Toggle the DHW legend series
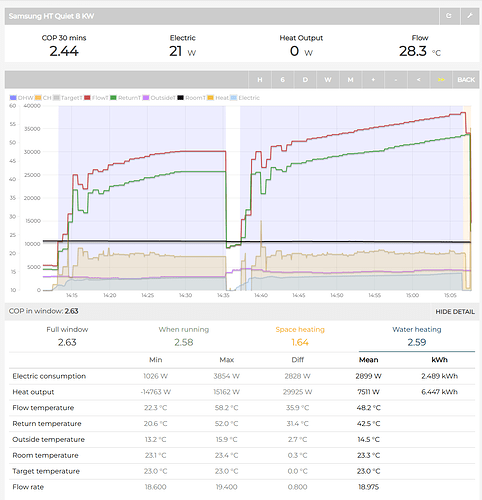 coord(21,98)
